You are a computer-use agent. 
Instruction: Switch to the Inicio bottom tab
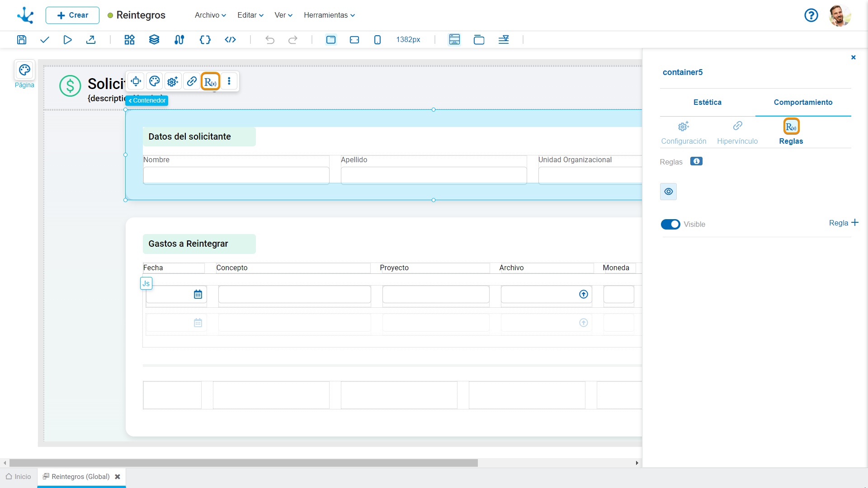pos(19,477)
